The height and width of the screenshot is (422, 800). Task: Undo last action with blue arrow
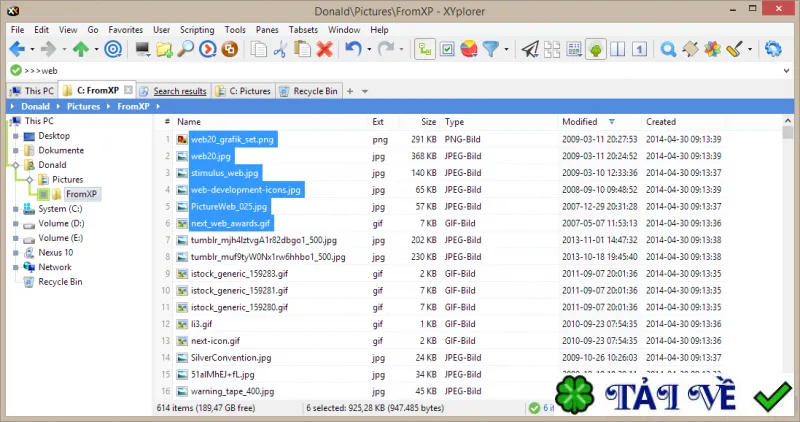coord(353,49)
